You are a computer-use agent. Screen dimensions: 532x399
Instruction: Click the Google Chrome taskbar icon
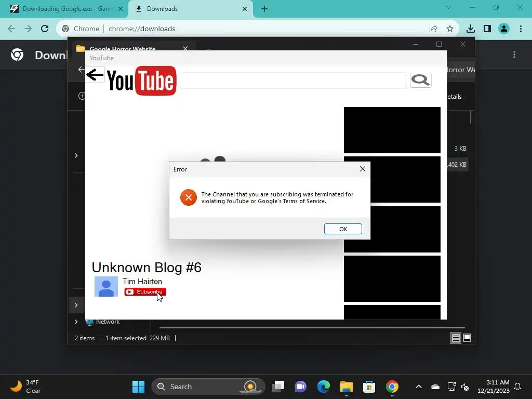click(x=392, y=387)
